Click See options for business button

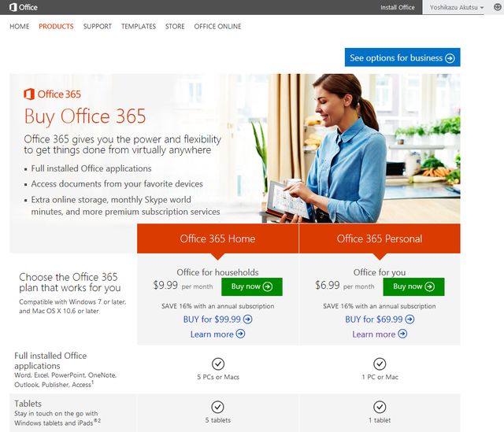402,57
